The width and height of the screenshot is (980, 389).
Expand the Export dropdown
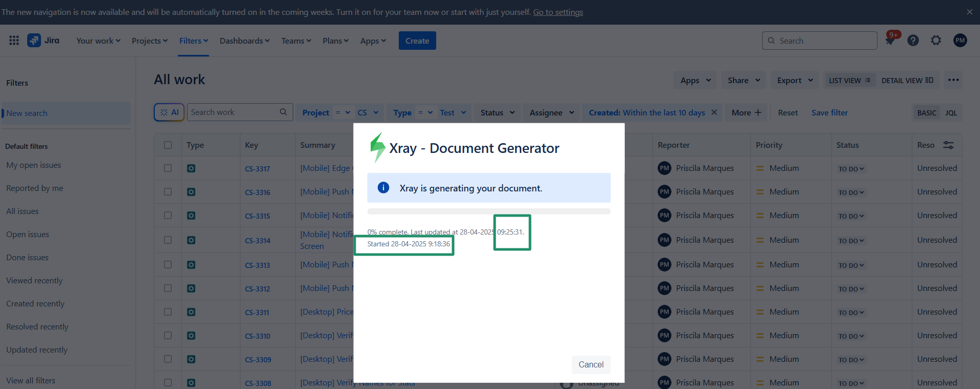[794, 80]
